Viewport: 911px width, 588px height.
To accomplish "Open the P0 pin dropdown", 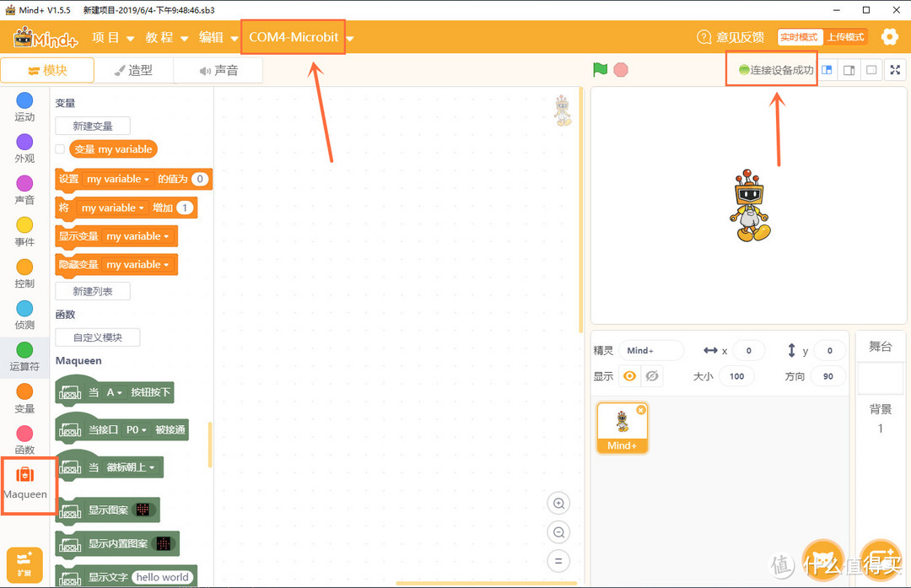I will (137, 430).
